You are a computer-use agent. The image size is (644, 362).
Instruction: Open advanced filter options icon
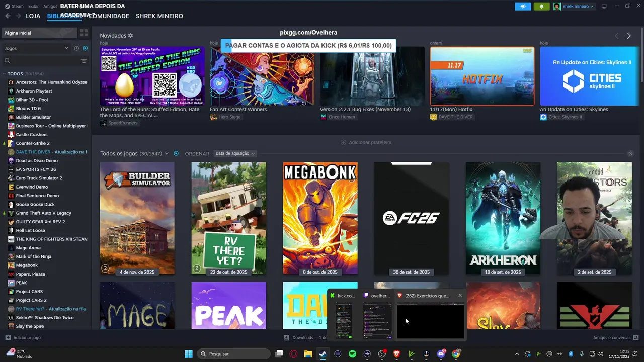tap(84, 61)
